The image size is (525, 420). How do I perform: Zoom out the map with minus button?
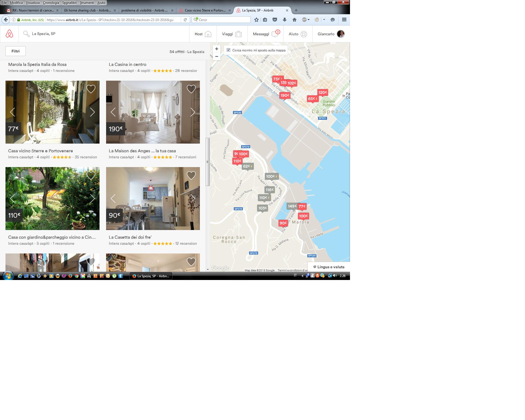[217, 57]
